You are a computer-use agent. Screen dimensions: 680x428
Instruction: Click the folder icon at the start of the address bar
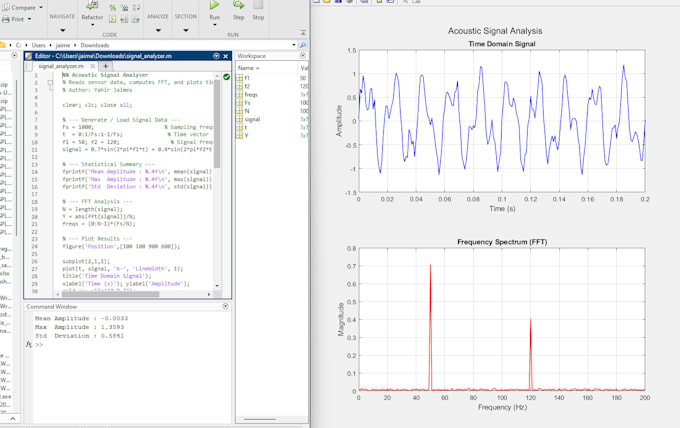click(x=3, y=45)
